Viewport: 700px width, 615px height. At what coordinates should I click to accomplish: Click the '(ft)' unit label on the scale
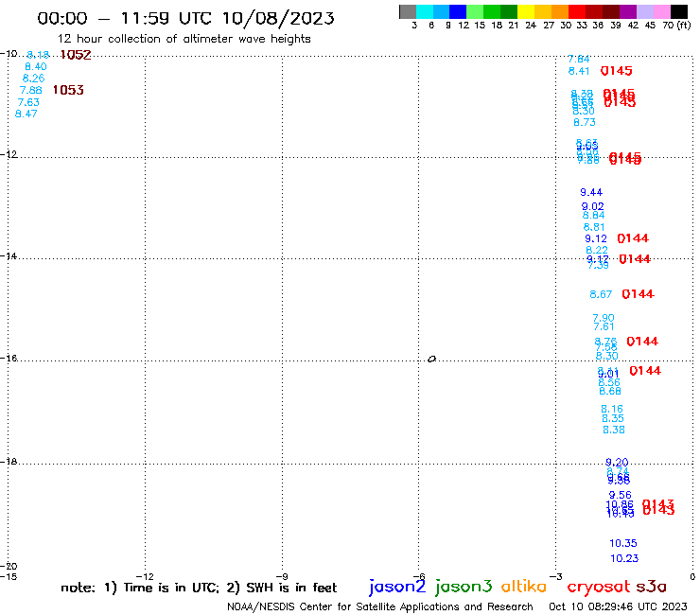(684, 26)
